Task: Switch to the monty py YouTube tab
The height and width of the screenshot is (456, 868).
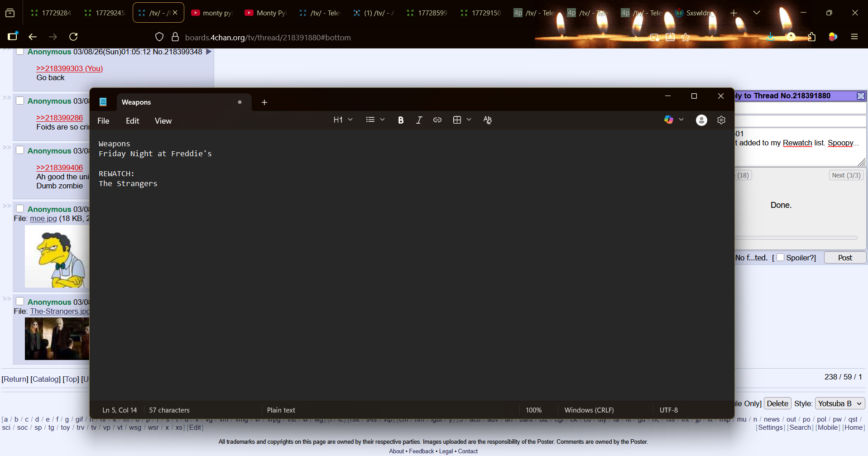Action: tap(212, 13)
